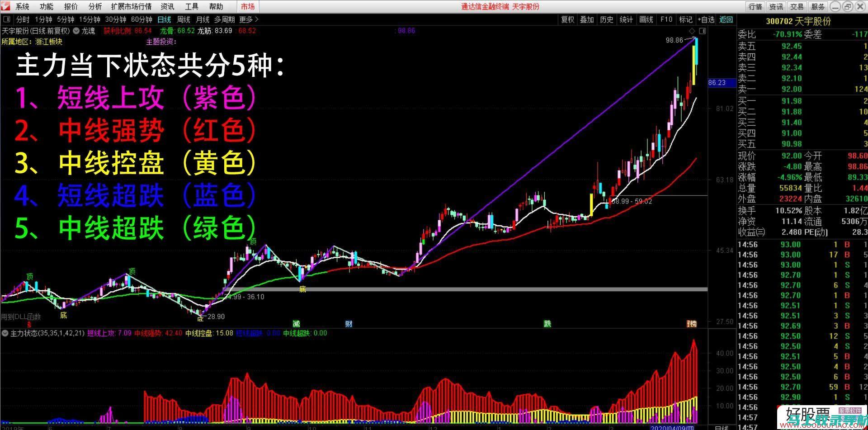Switch to the 周线 weekly chart
The image size is (868, 430).
coord(184,19)
